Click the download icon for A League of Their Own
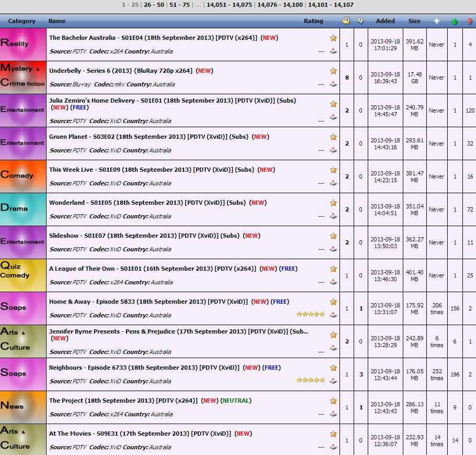 333,282
